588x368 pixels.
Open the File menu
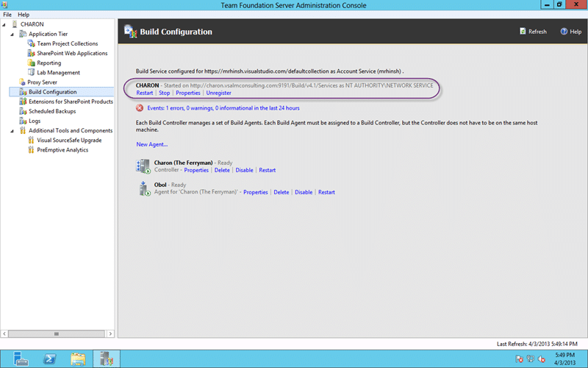(7, 15)
